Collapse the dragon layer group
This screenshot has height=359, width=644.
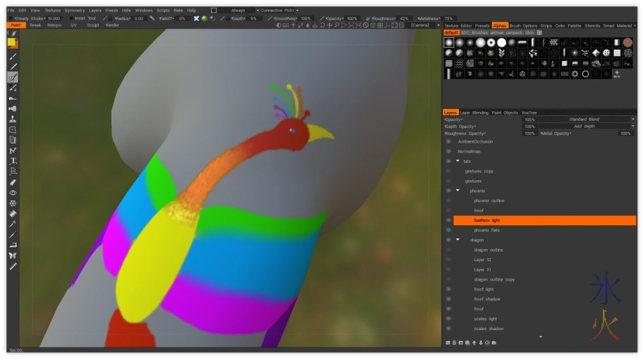458,240
